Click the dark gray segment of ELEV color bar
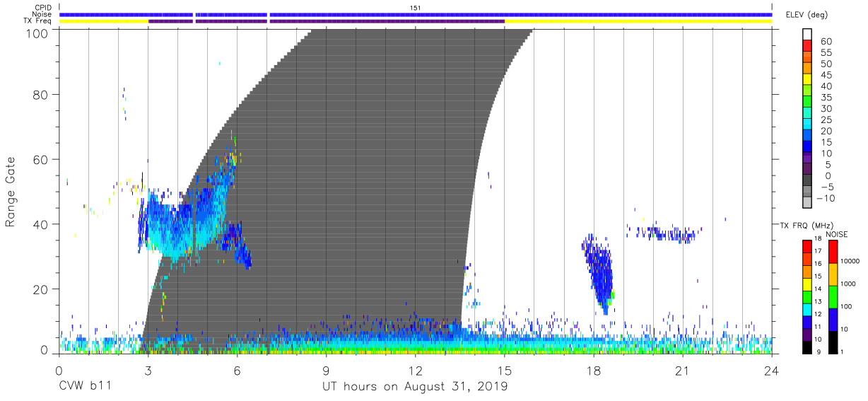The height and width of the screenshot is (401, 868). pos(808,180)
